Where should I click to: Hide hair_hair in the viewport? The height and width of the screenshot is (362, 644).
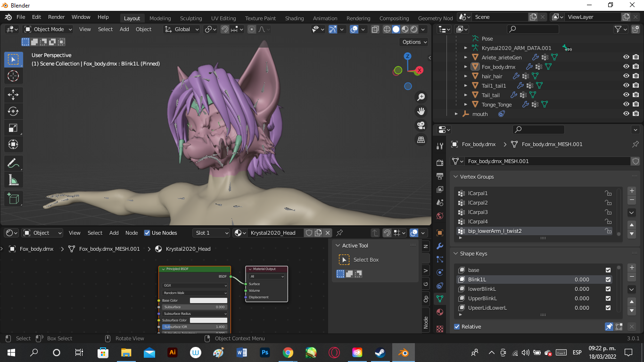coord(626,76)
